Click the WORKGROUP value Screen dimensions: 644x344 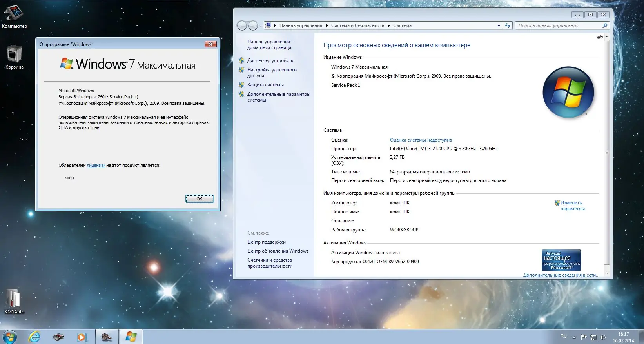click(404, 230)
